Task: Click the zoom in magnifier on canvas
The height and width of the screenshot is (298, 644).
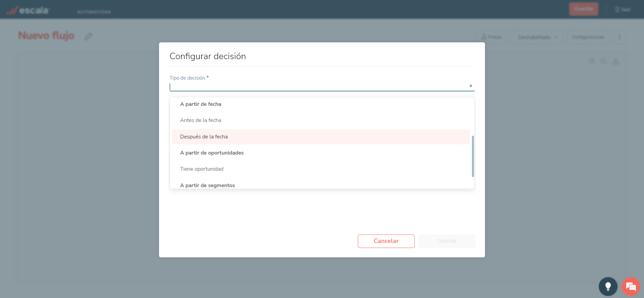Action: [x=592, y=61]
